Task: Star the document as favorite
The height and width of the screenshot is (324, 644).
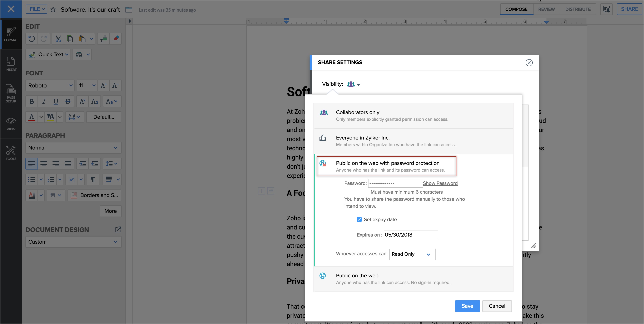Action: tap(53, 10)
